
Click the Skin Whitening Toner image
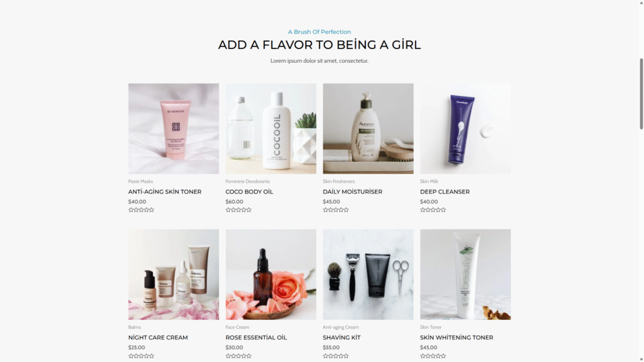465,274
